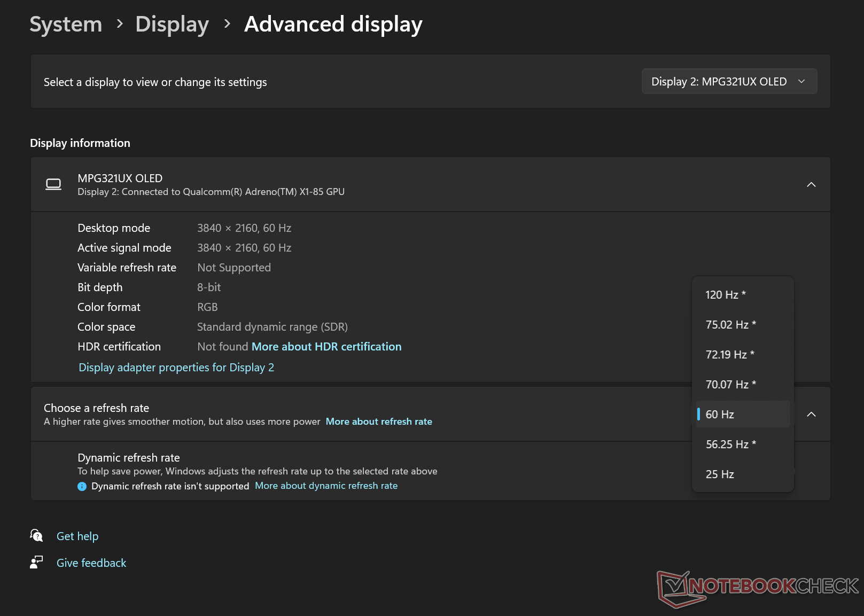
Task: Collapse the MPG321UX OLED display information section
Action: pos(811,184)
